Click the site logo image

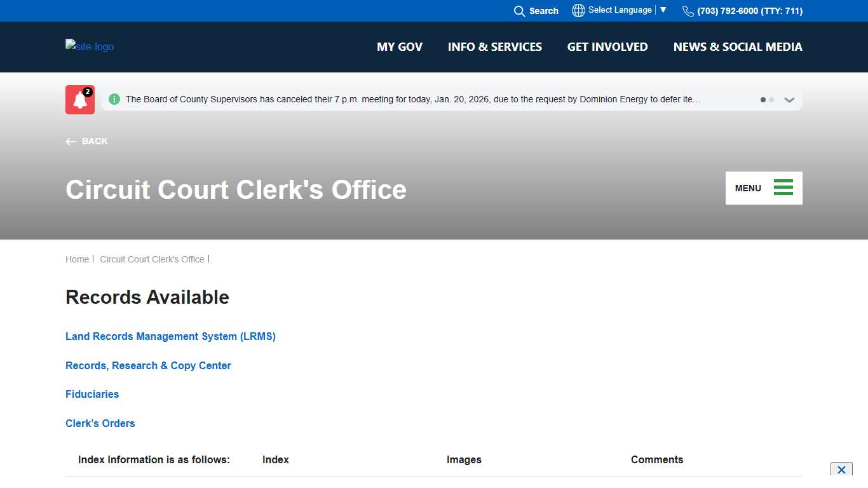[90, 46]
